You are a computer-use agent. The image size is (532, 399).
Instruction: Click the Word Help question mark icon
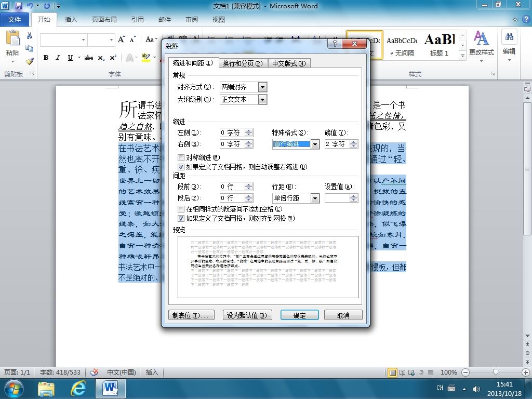click(x=526, y=19)
